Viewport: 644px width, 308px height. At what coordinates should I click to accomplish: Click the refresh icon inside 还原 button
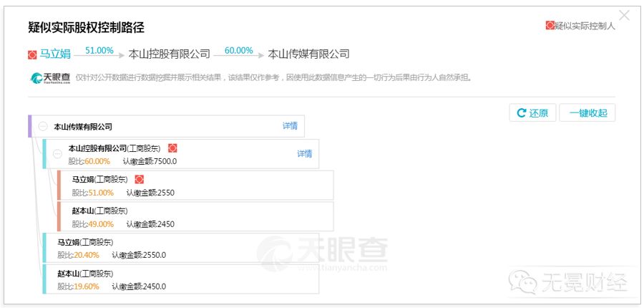pos(522,112)
